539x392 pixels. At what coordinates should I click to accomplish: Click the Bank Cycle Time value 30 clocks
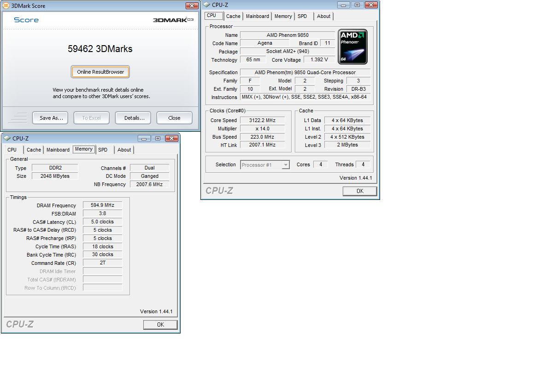pos(102,254)
